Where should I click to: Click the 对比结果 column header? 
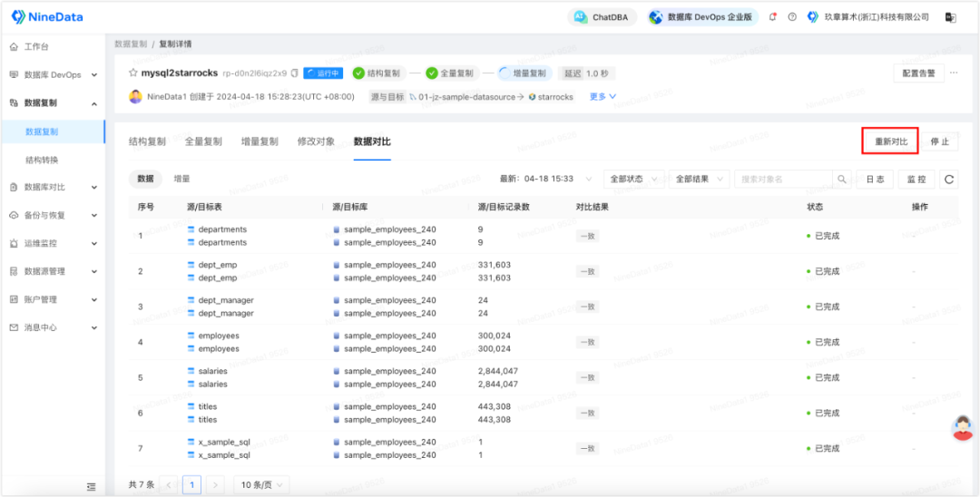[593, 208]
